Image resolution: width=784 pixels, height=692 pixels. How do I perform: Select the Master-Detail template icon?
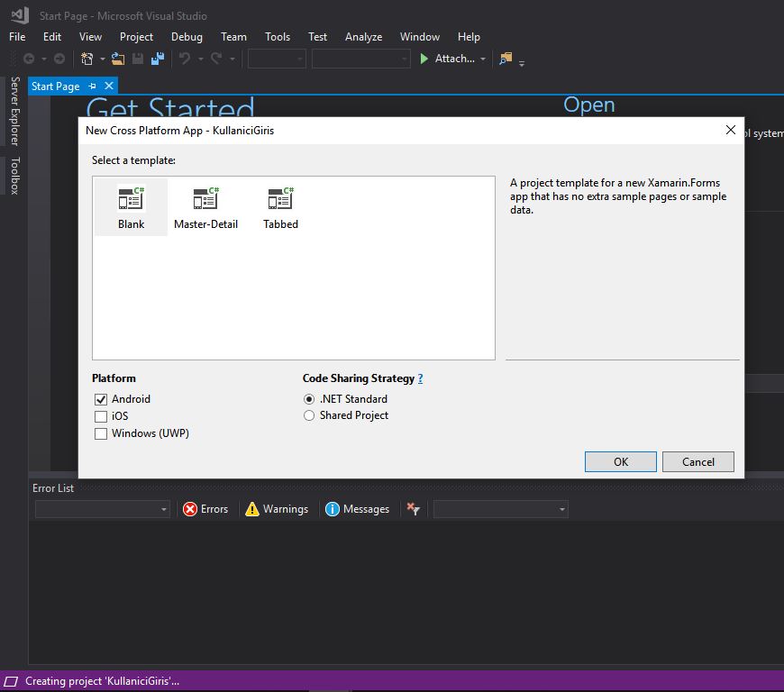click(x=206, y=198)
